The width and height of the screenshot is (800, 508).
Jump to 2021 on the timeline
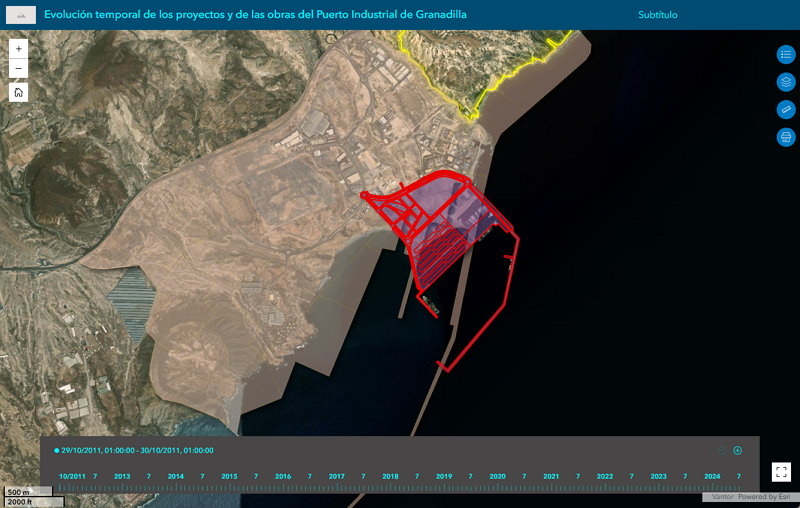point(551,476)
